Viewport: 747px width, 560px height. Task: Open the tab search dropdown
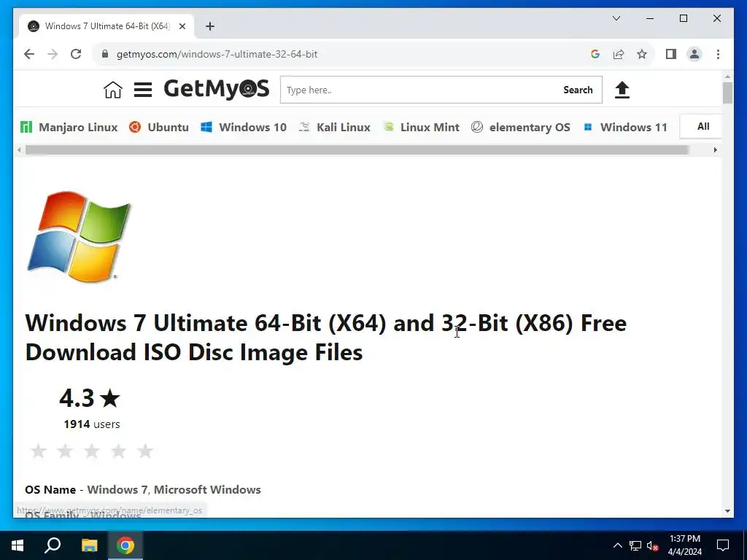click(616, 18)
